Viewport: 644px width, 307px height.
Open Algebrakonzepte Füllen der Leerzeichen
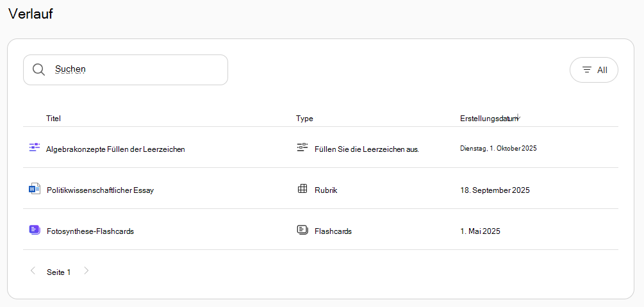click(115, 149)
